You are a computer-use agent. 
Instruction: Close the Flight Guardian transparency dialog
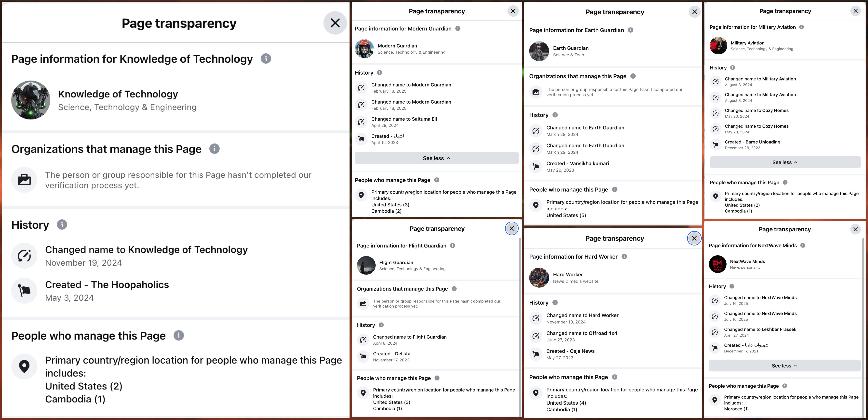point(511,229)
